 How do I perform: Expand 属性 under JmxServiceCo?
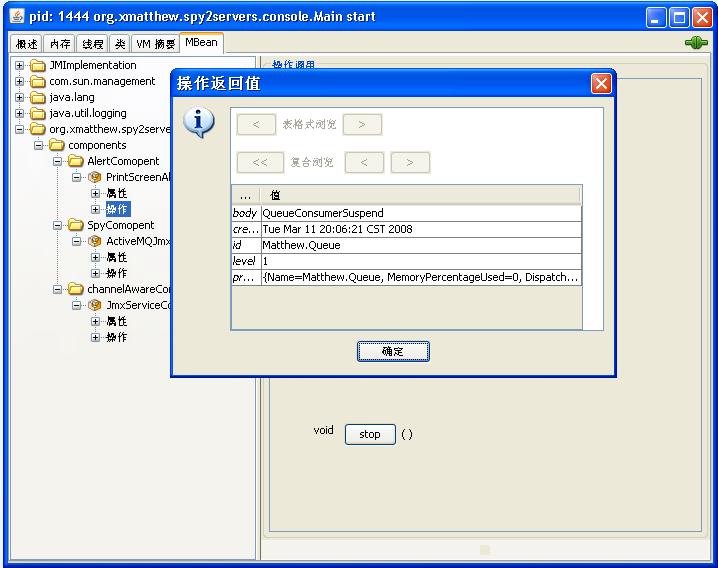(95, 322)
